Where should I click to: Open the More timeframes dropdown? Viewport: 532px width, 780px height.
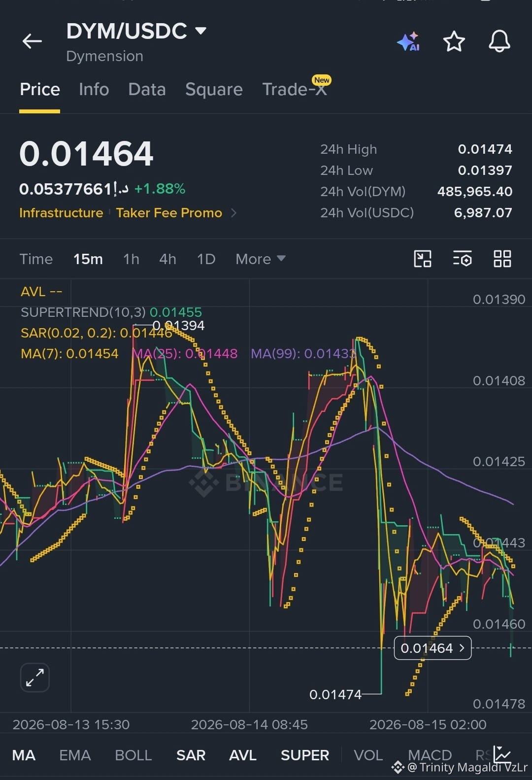click(x=260, y=259)
